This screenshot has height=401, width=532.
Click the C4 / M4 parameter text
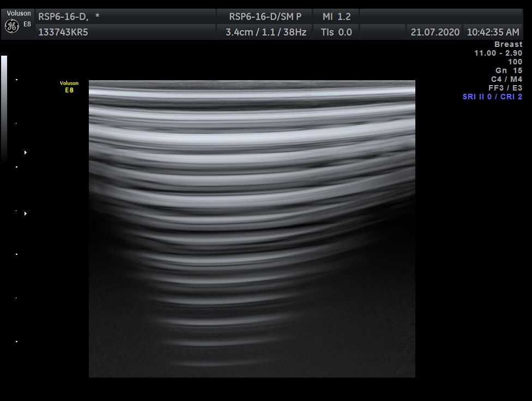(506, 79)
